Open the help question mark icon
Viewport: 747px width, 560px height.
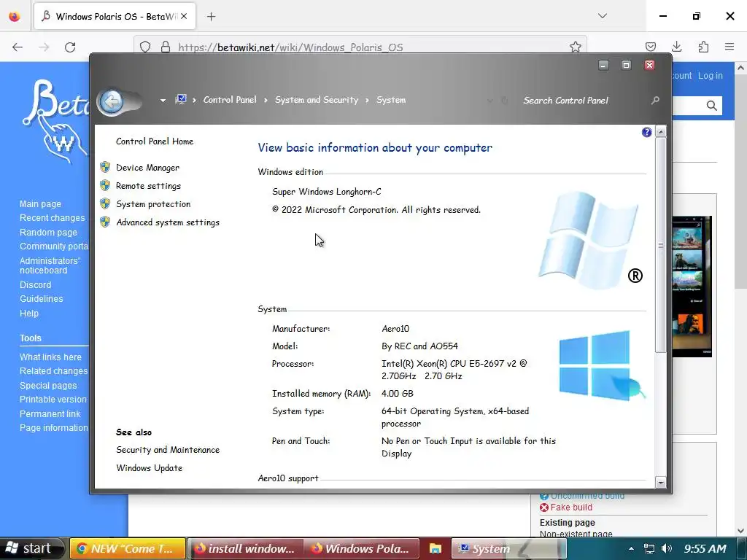[646, 133]
